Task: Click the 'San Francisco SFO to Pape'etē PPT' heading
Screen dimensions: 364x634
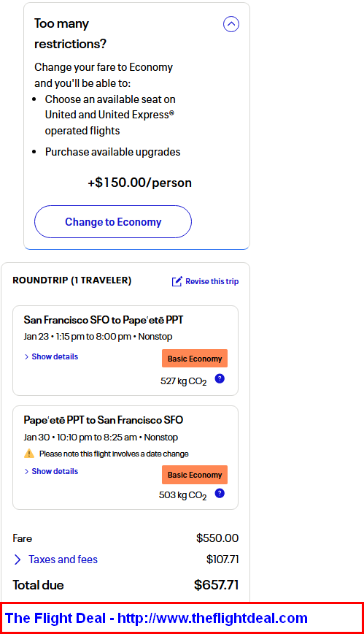Action: pyautogui.click(x=104, y=320)
